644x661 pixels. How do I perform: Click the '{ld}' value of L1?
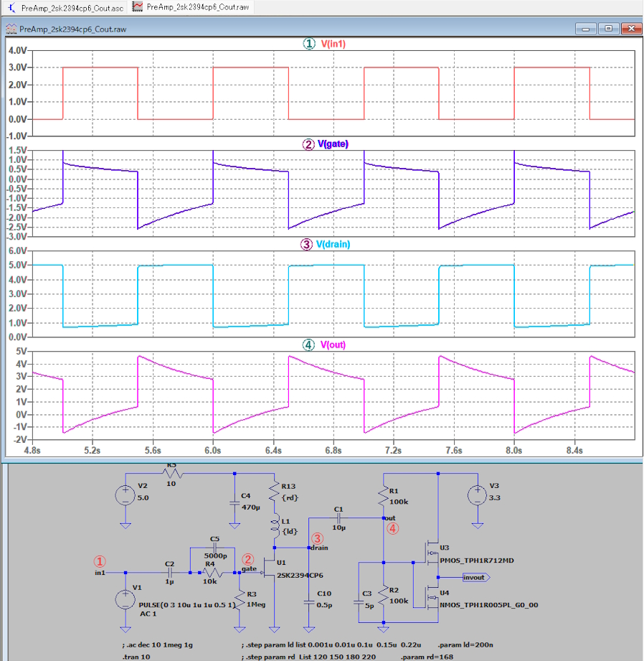coord(289,532)
